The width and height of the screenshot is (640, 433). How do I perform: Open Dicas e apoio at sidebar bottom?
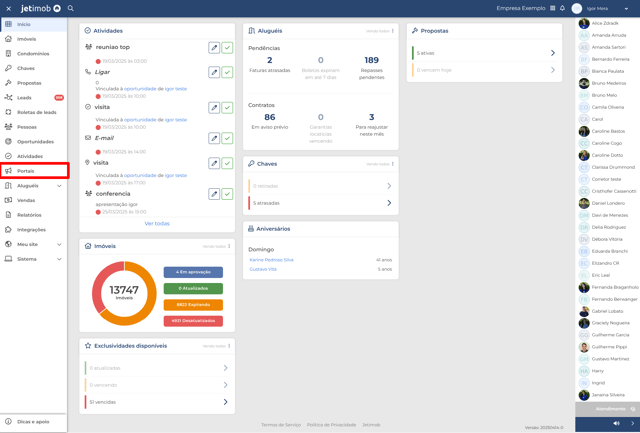pyautogui.click(x=33, y=422)
